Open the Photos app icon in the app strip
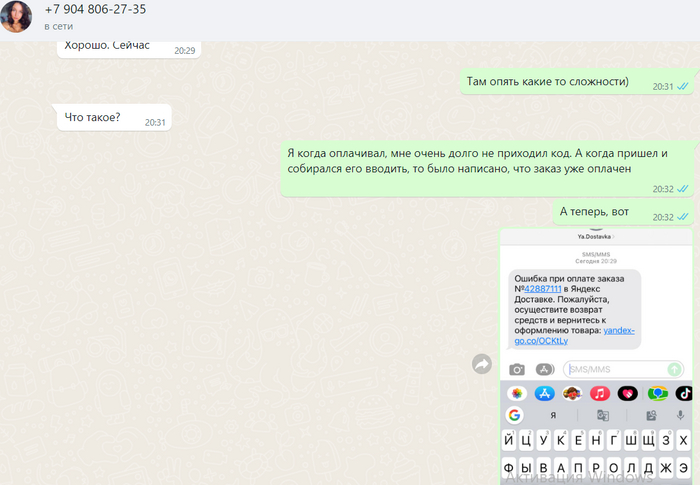 517,393
